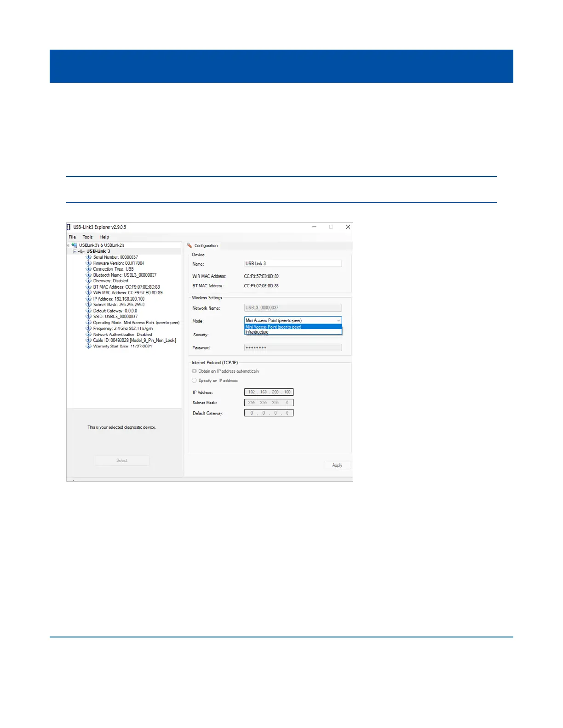563x728 pixels.
Task: Close the USB-Link3 Explorer window
Action: click(x=348, y=227)
